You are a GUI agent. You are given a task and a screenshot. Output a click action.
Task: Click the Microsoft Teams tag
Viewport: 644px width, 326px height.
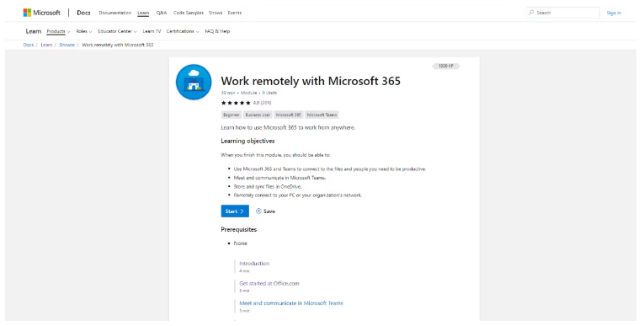coord(322,115)
